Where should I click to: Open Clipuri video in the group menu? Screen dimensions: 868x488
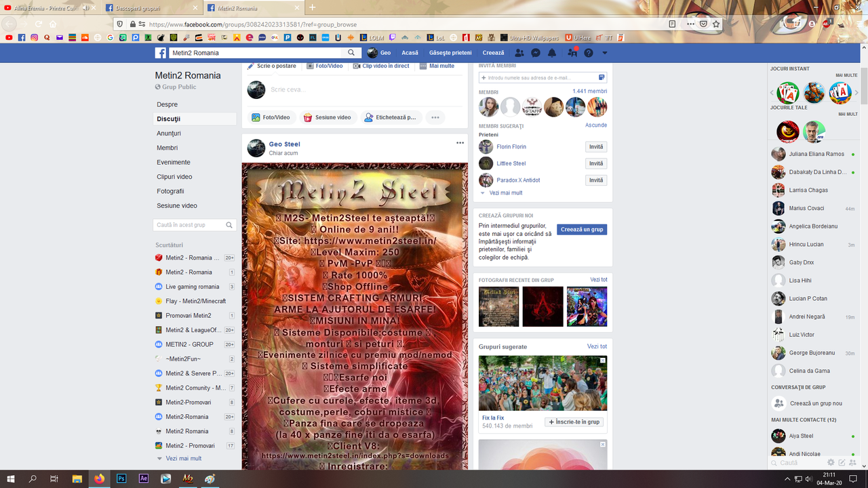pyautogui.click(x=174, y=177)
